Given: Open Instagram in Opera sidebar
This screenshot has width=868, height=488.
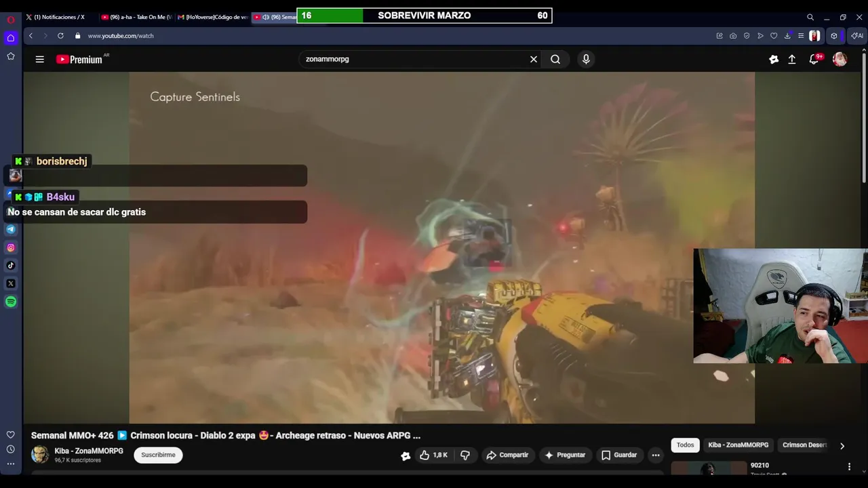Looking at the screenshot, I should (11, 247).
